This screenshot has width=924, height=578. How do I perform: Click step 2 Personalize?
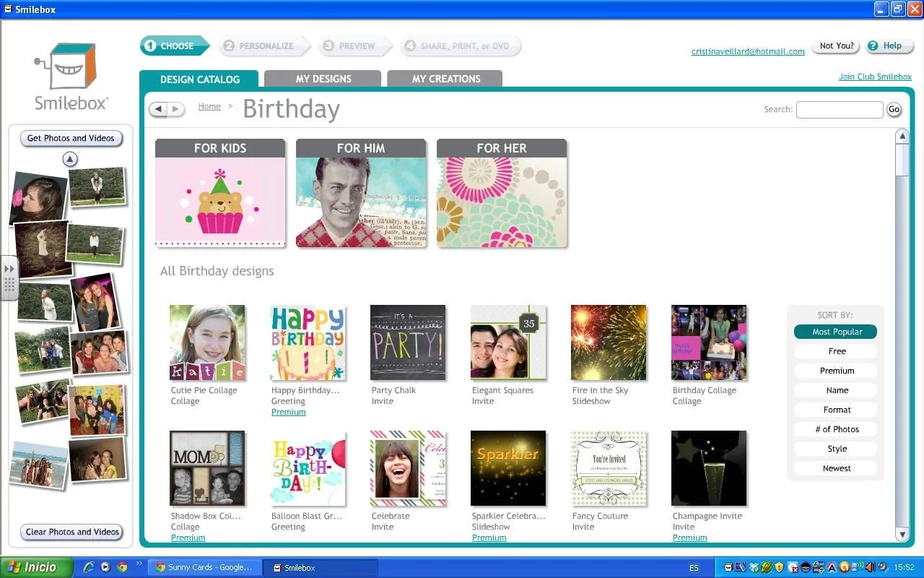coord(263,46)
